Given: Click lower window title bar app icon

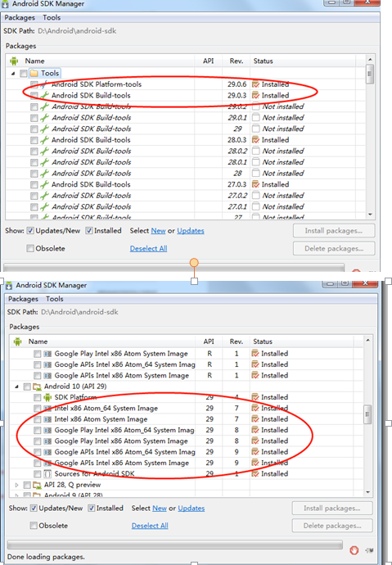Looking at the screenshot, I should [9, 286].
